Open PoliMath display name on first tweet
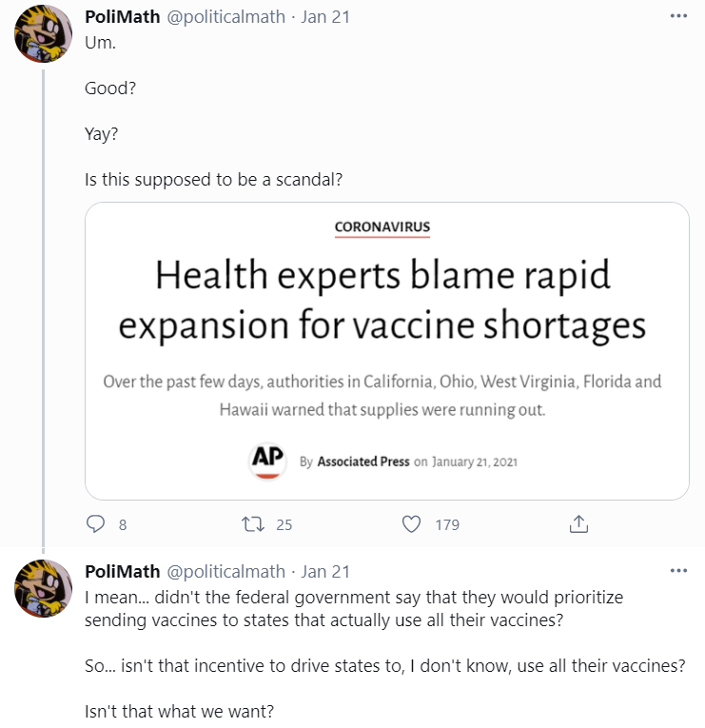Screen dimensions: 705x728 tap(122, 18)
